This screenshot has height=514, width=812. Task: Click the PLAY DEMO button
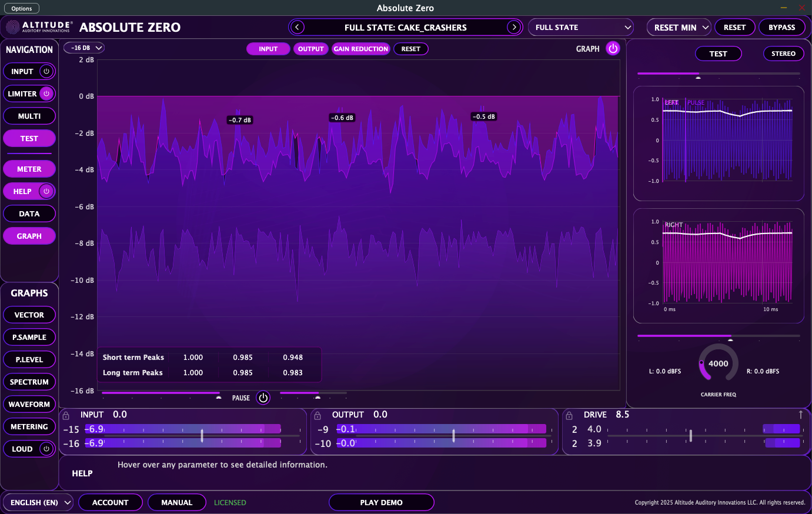[382, 502]
